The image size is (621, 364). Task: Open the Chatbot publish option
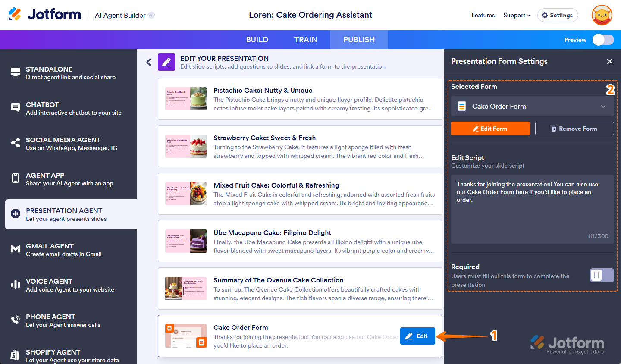coord(71,108)
